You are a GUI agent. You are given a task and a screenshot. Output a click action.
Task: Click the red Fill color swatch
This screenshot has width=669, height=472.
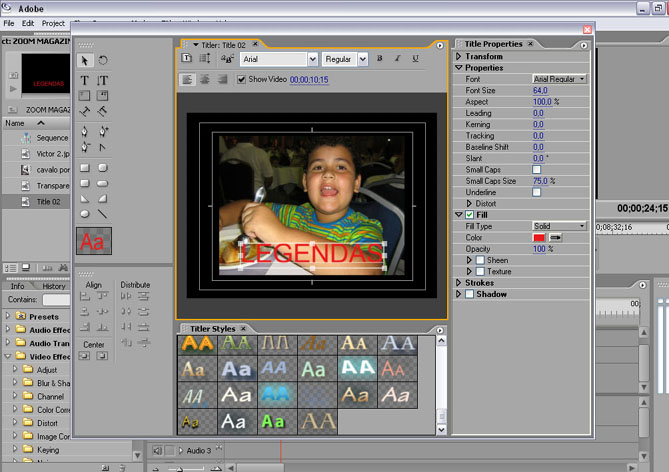(x=539, y=237)
